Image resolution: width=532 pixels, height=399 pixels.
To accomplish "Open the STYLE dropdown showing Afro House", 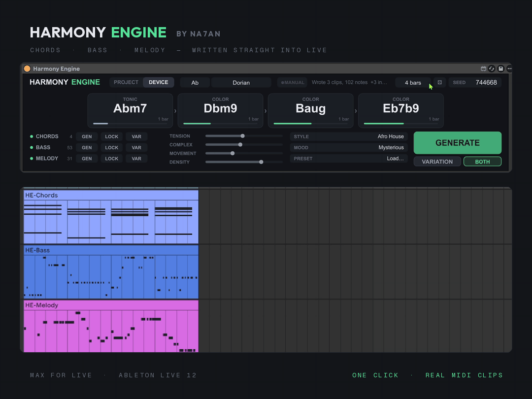I will (x=349, y=136).
